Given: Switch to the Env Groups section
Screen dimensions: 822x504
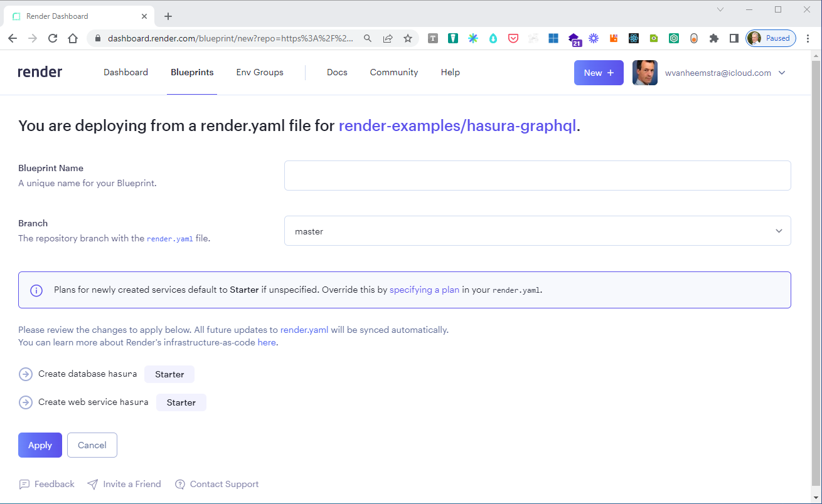Looking at the screenshot, I should 259,72.
